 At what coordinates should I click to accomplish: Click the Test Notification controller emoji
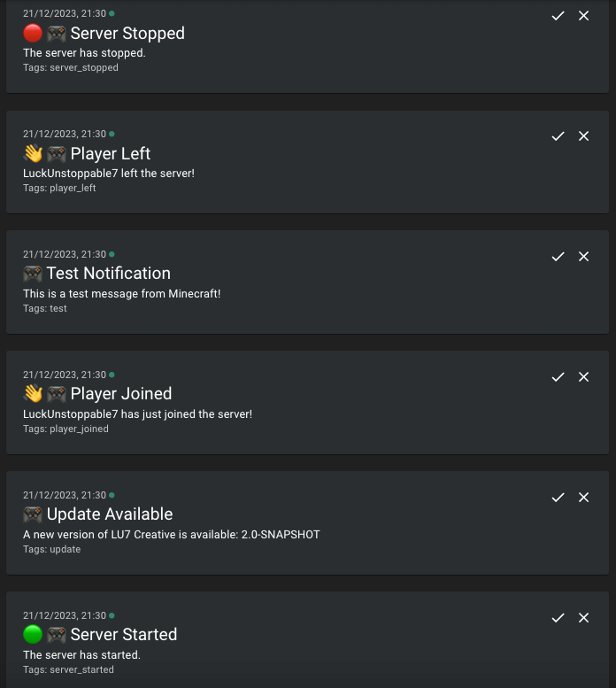click(x=33, y=274)
